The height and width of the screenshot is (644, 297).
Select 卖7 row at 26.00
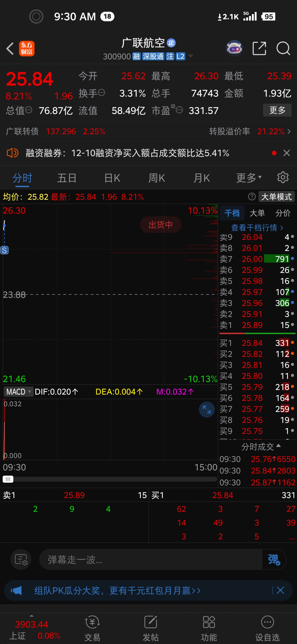click(x=257, y=259)
